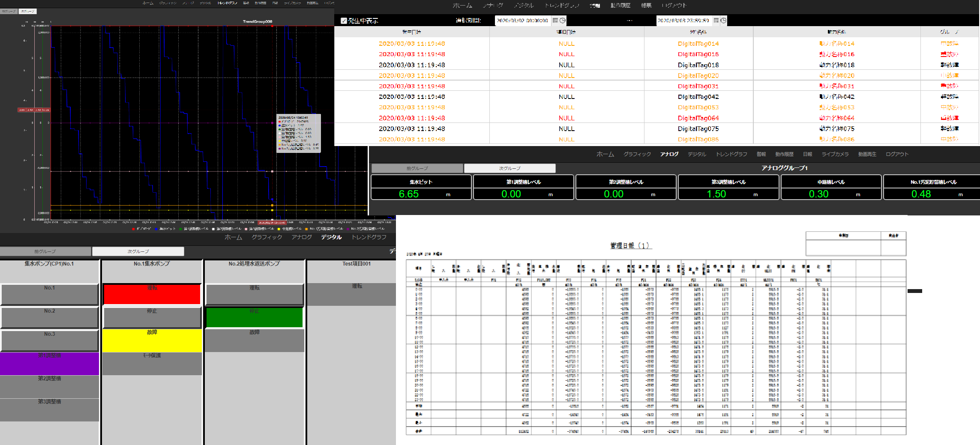
Task: Click 次グループ in the analog panel
Action: [509, 168]
